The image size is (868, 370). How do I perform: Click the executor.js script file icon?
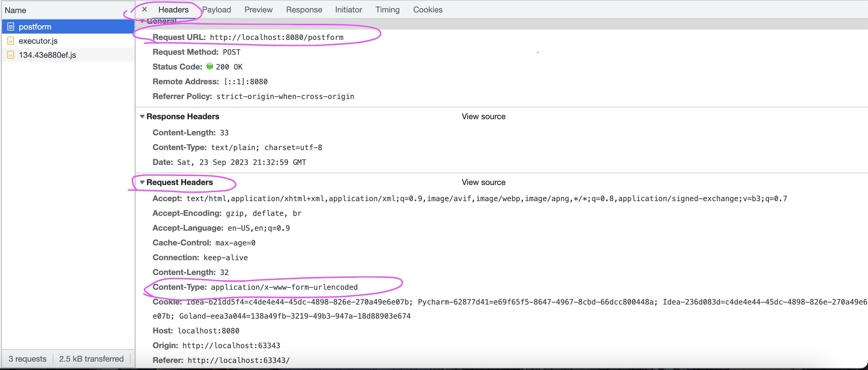click(11, 41)
